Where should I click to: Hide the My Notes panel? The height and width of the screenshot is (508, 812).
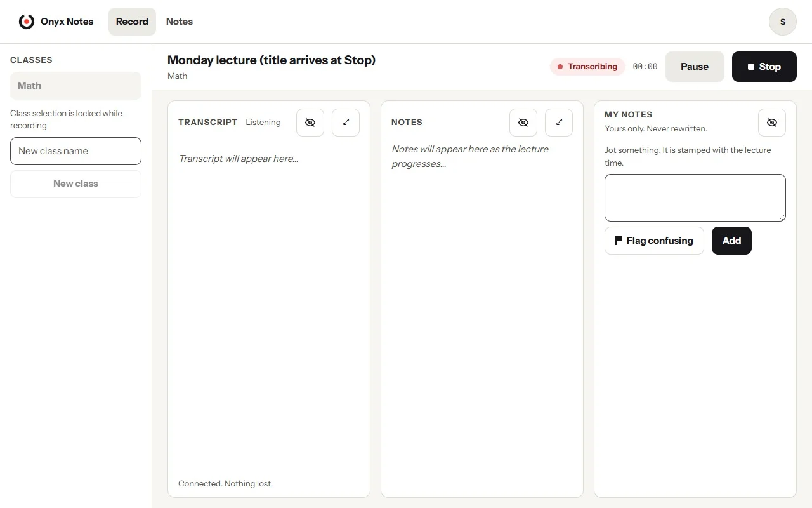[x=772, y=123]
